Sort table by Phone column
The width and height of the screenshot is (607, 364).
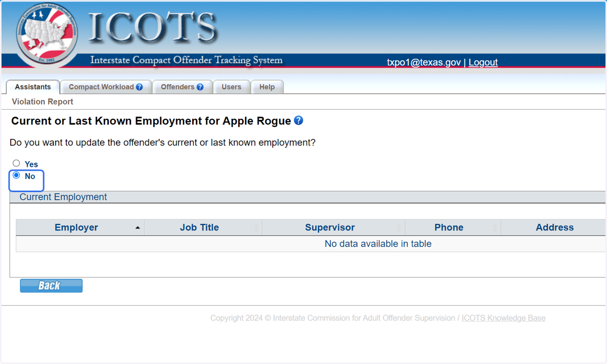pyautogui.click(x=453, y=227)
